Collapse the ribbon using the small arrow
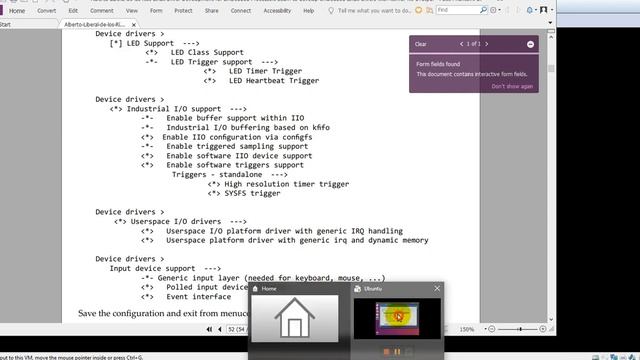 pyautogui.click(x=550, y=22)
